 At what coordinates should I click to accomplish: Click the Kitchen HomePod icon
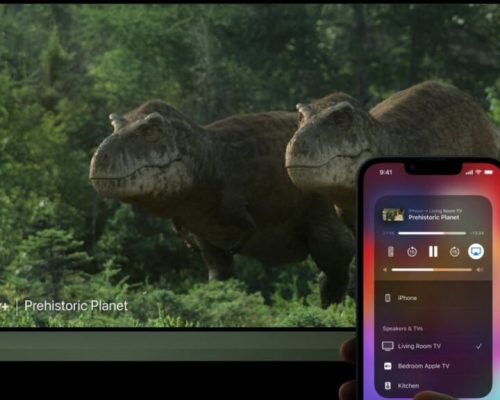388,386
